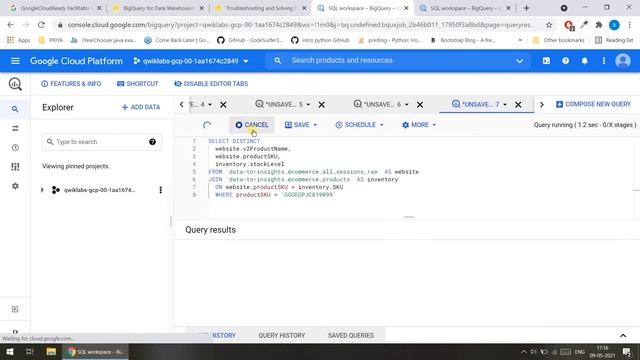The image size is (640, 360).
Task: Focus the Search products and resources box
Action: pos(398,61)
